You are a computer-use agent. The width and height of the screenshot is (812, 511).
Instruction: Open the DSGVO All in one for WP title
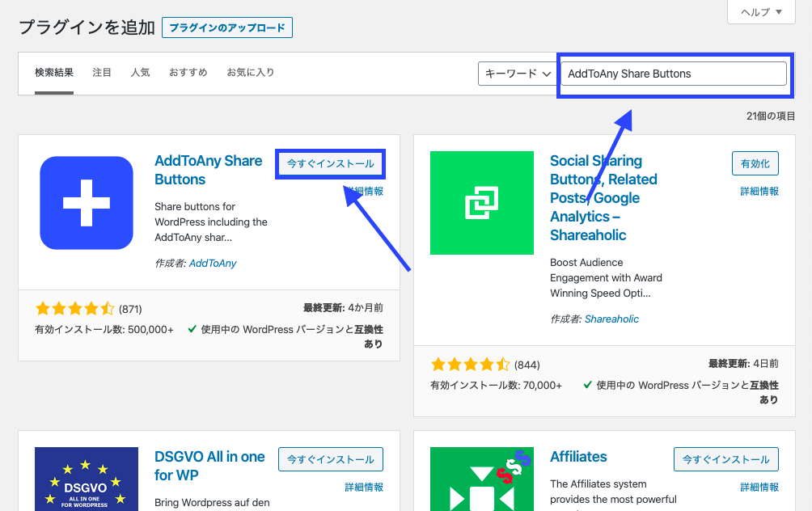click(209, 466)
